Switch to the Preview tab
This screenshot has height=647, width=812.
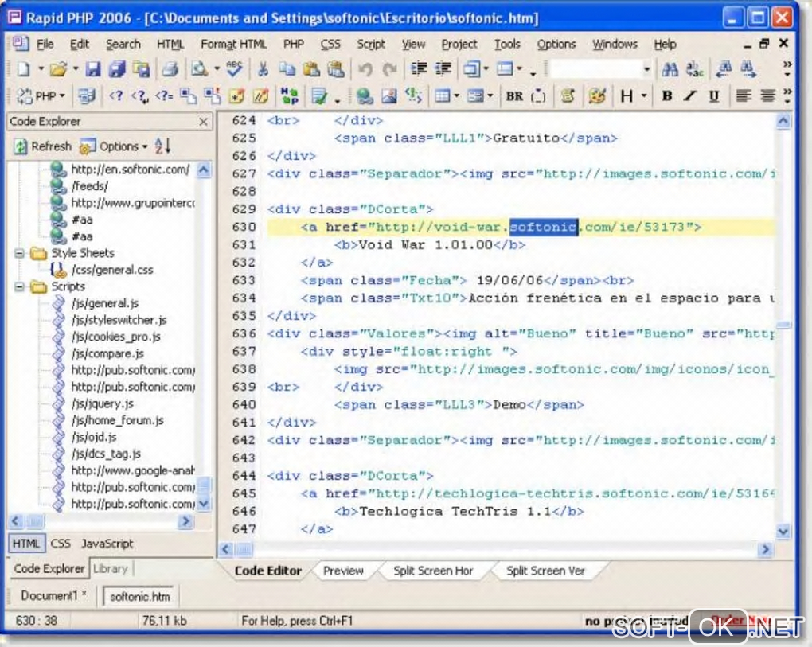pyautogui.click(x=343, y=571)
